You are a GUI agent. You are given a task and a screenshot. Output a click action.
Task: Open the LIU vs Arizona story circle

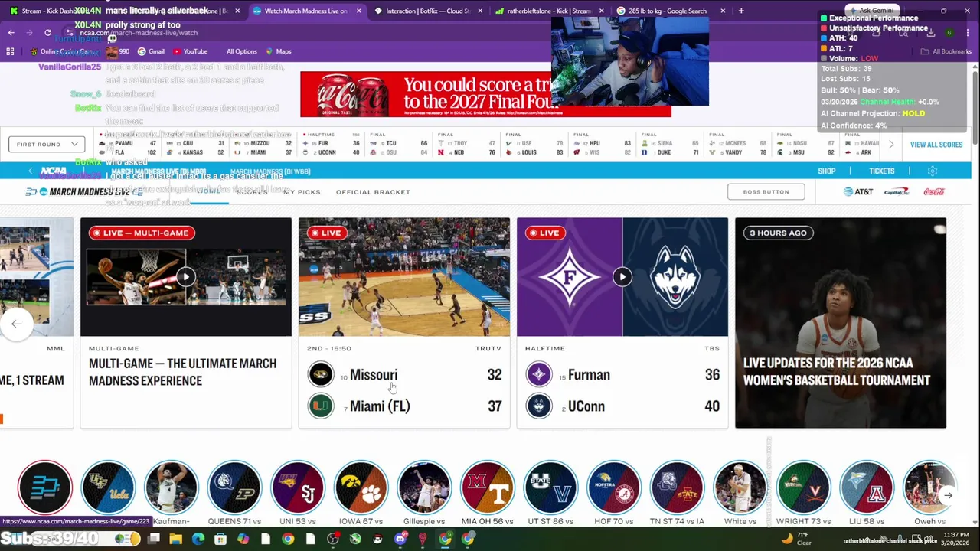(x=867, y=487)
